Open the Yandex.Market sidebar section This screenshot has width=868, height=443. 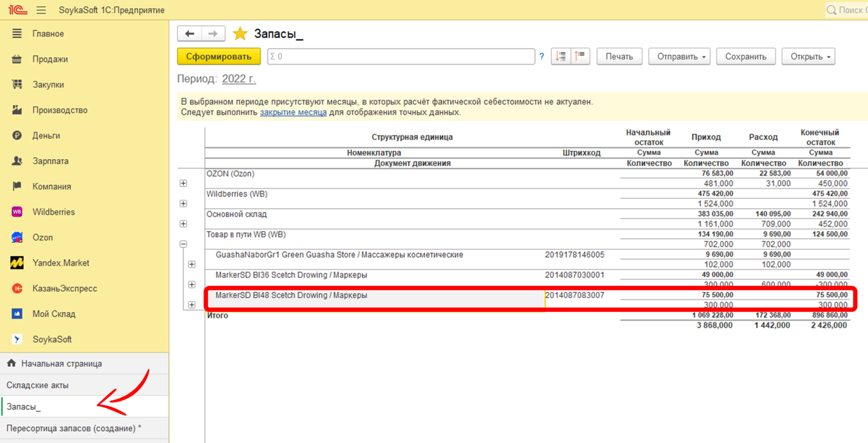(60, 263)
